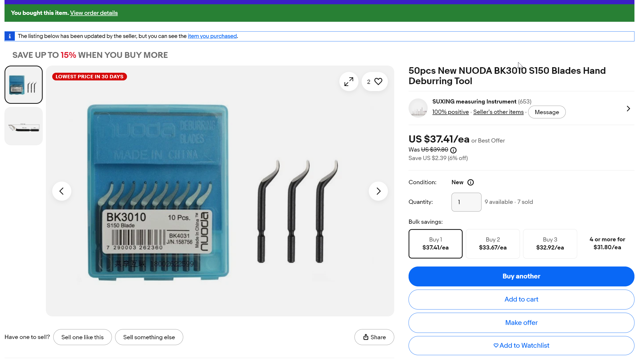Click Sell something else button
This screenshot has height=361, width=644.
point(149,337)
